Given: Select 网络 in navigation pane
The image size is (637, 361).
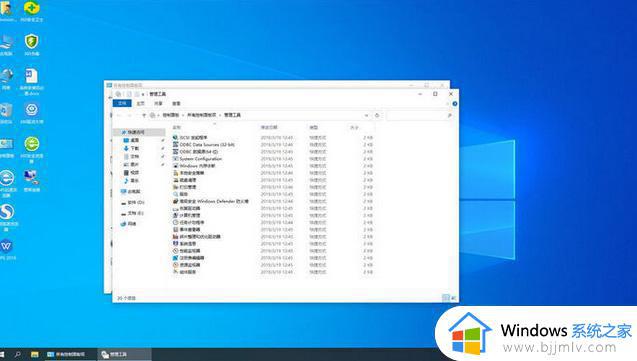Looking at the screenshot, I should coord(128,224).
